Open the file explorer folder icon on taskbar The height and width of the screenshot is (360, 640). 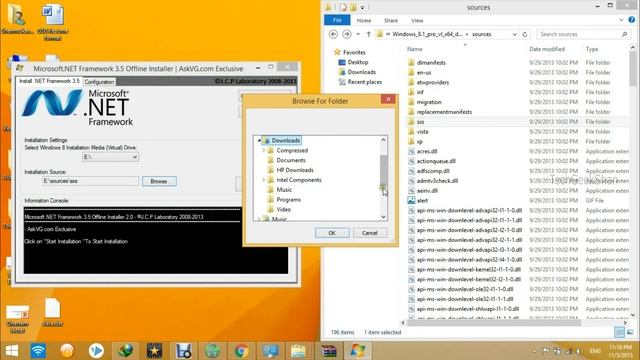coord(298,351)
